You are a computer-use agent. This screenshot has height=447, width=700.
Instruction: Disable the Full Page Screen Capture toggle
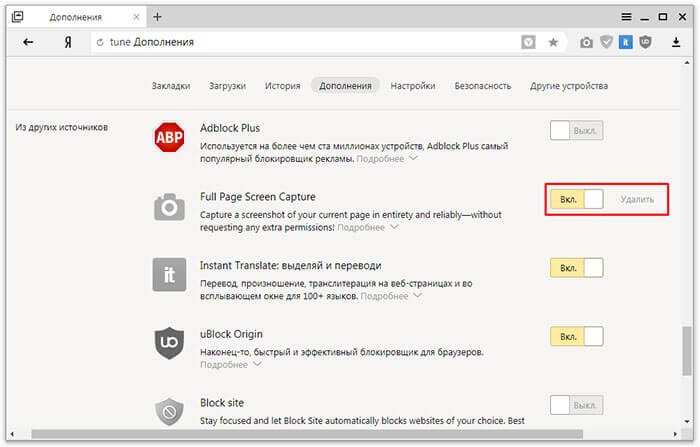click(577, 199)
